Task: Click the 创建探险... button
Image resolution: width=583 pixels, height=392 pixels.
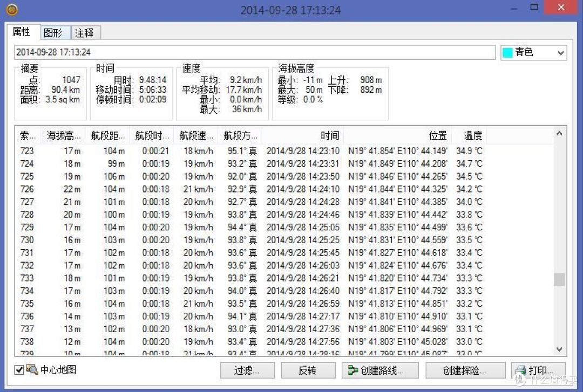Action: pos(465,370)
